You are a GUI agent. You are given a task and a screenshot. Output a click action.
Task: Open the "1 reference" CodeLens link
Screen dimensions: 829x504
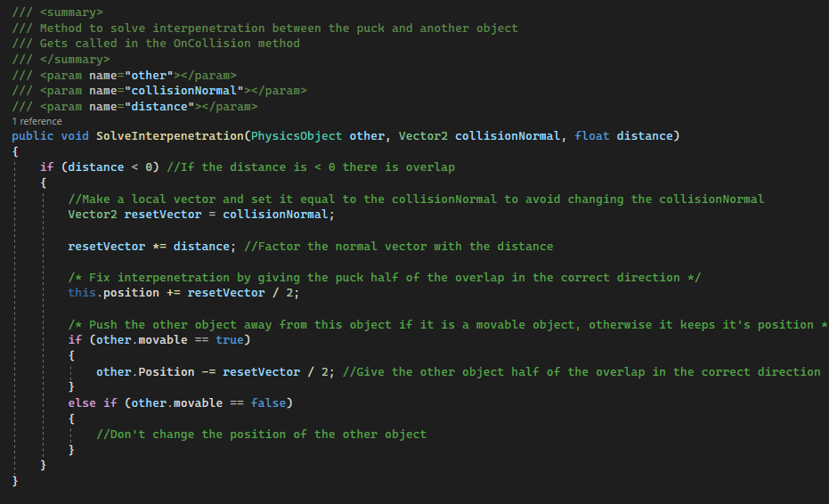[x=37, y=121]
